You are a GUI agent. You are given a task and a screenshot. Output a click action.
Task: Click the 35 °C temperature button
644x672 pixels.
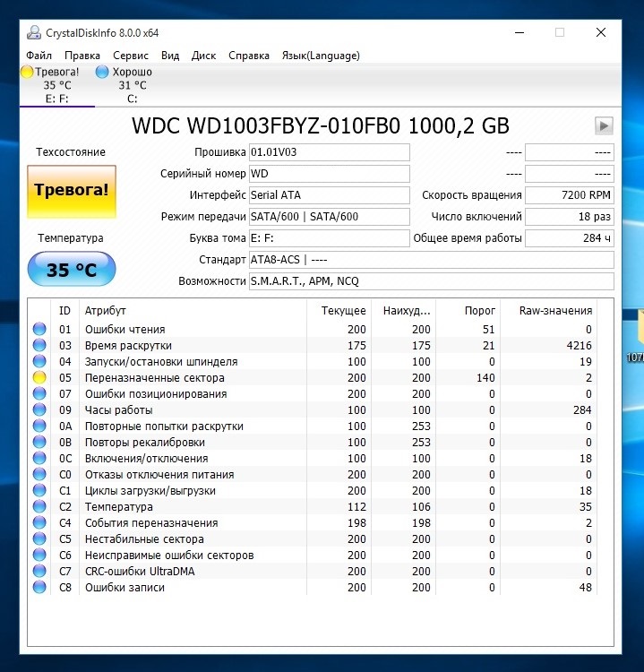(x=72, y=269)
